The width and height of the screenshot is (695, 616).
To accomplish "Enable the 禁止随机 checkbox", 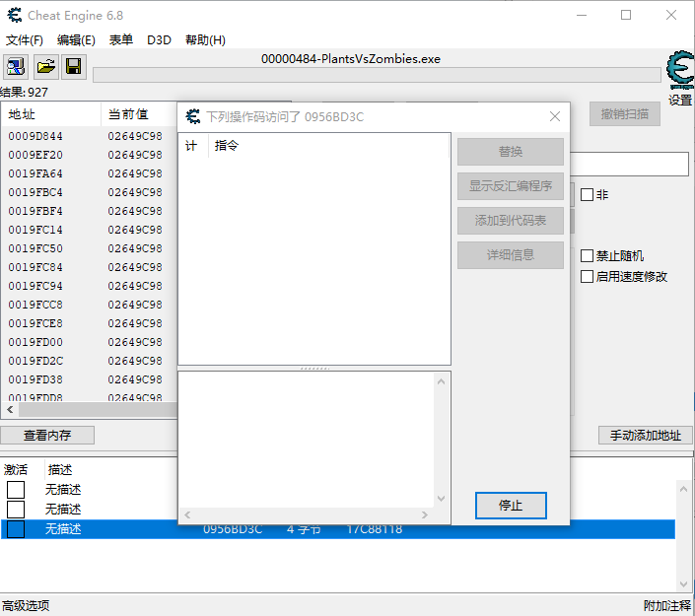I will coord(587,255).
